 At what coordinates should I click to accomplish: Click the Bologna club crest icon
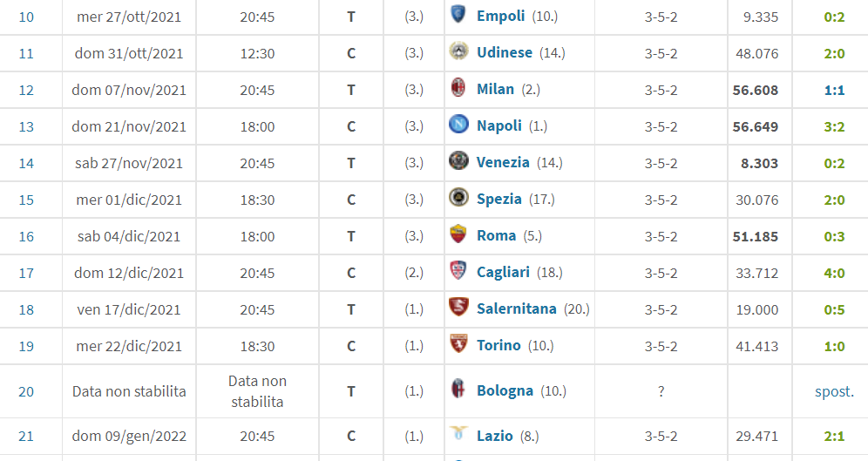click(x=458, y=389)
